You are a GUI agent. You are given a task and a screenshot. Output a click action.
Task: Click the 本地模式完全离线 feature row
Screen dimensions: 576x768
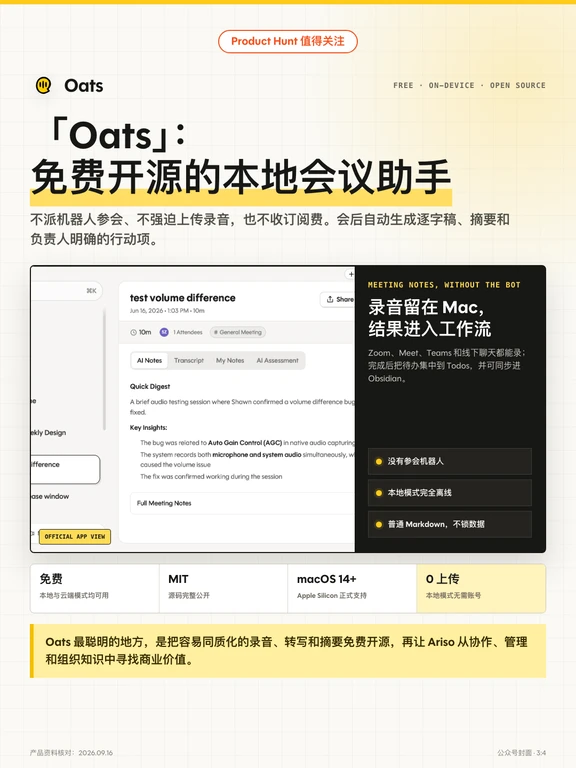tap(450, 493)
